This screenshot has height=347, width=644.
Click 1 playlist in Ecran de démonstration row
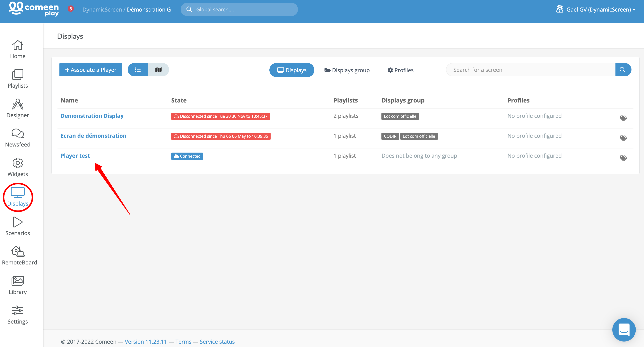(344, 136)
